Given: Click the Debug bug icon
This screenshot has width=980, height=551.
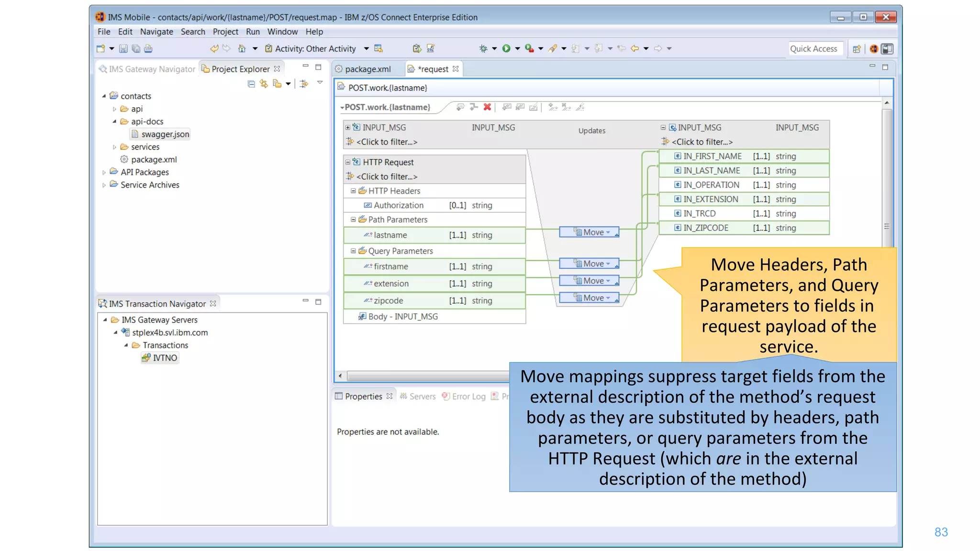Looking at the screenshot, I should point(483,48).
